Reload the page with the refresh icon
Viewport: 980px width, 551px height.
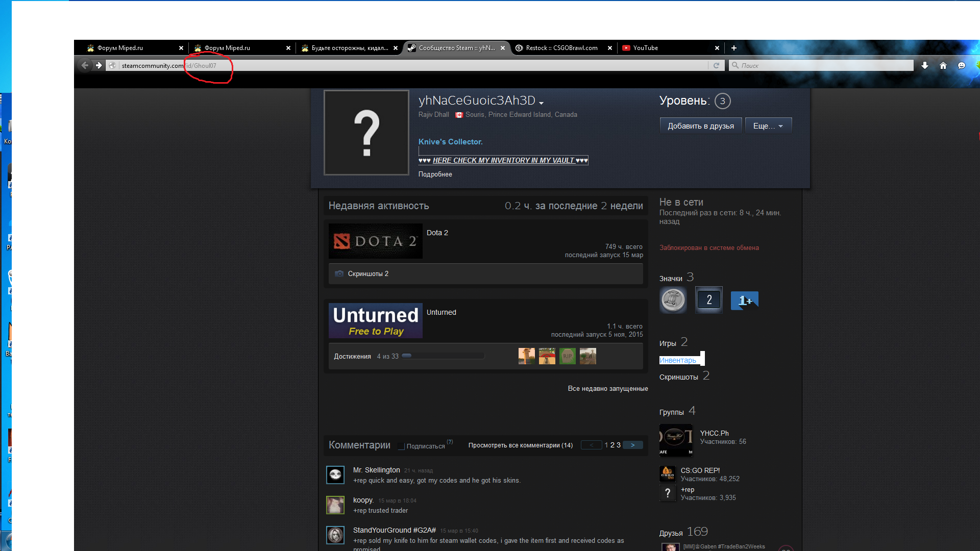716,65
